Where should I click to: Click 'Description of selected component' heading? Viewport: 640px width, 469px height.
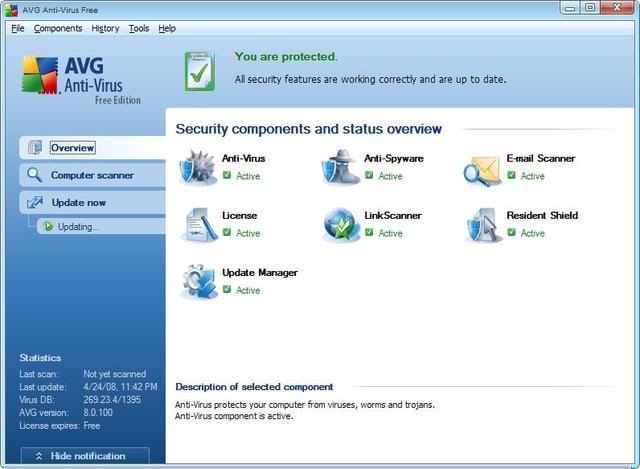[254, 387]
